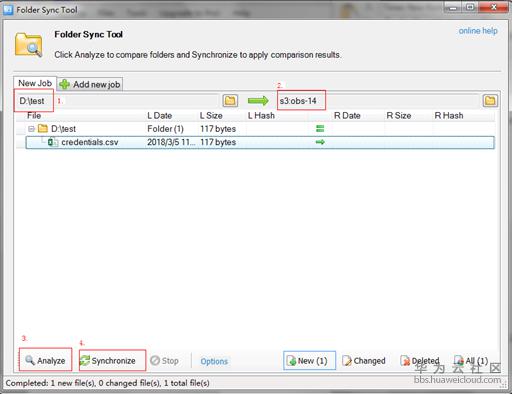Sort by the File column header
512x394 pixels.
coord(34,116)
